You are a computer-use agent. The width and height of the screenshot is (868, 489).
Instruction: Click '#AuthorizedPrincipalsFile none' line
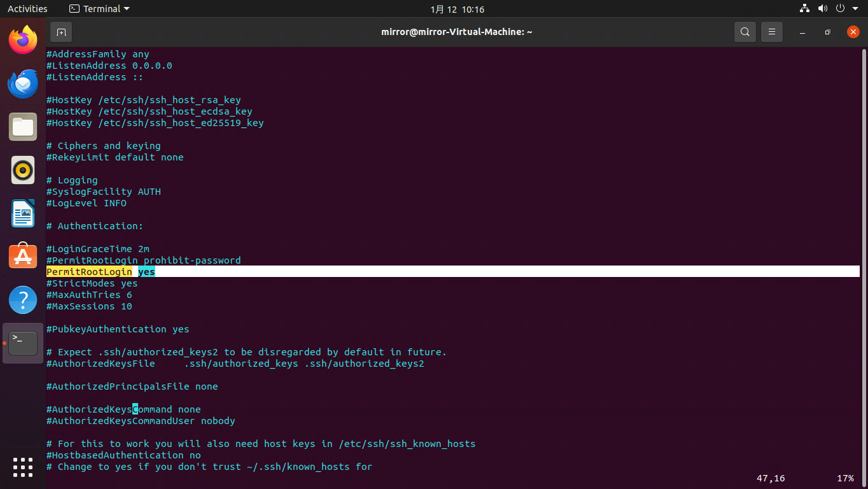(132, 386)
